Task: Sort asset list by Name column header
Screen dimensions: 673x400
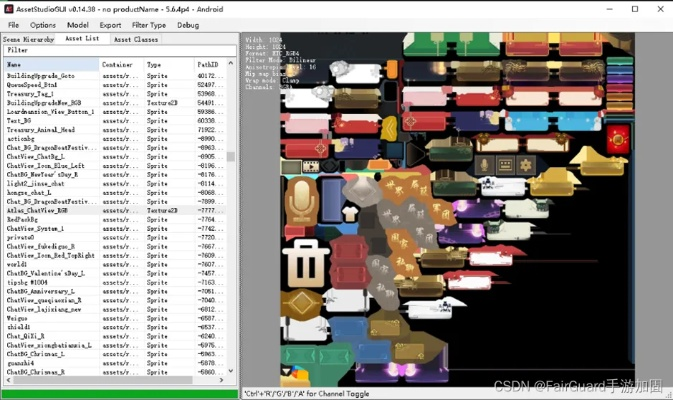Action: click(50, 64)
